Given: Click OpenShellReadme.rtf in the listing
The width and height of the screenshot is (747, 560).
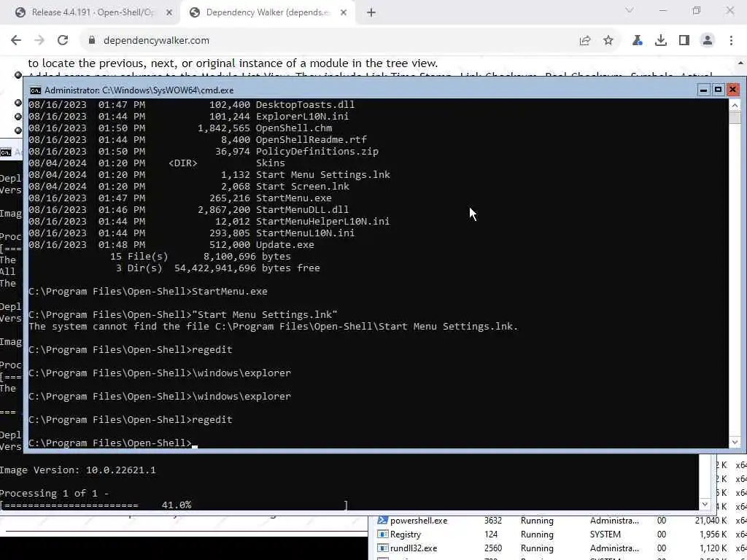Looking at the screenshot, I should (311, 139).
